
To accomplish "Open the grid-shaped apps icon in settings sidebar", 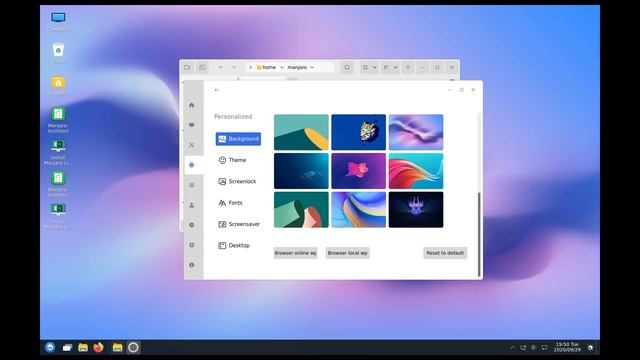I will [x=191, y=185].
